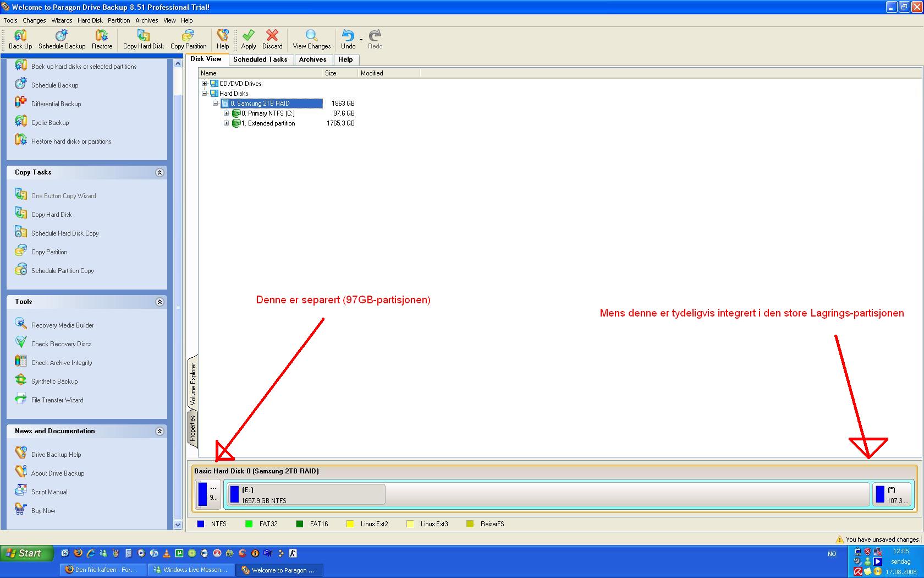Collapse the Hard Disks tree node
Screen dimensions: 924x578
204,94
